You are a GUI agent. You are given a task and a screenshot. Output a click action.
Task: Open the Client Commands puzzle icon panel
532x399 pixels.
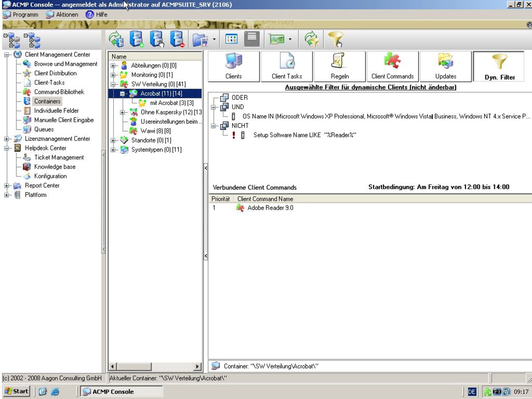(x=392, y=66)
